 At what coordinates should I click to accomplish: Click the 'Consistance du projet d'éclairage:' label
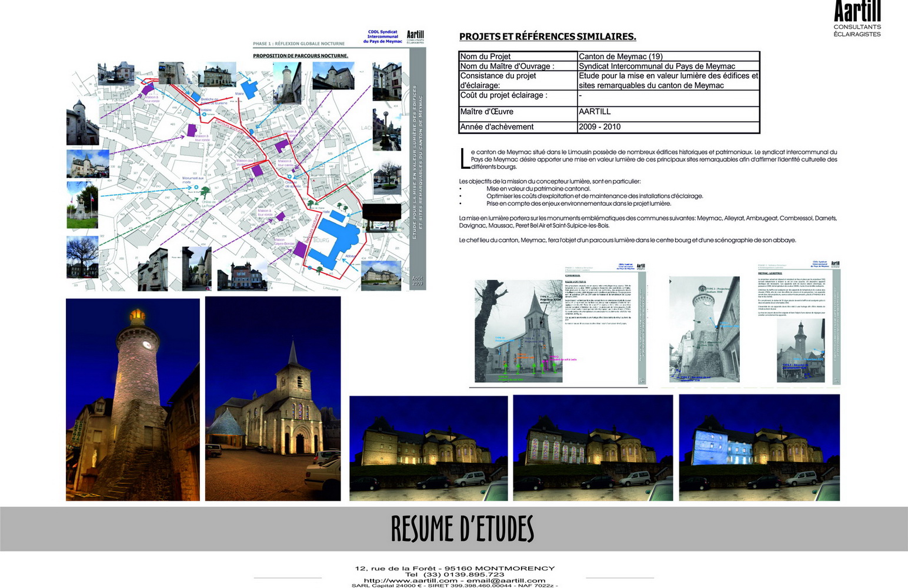tap(498, 81)
